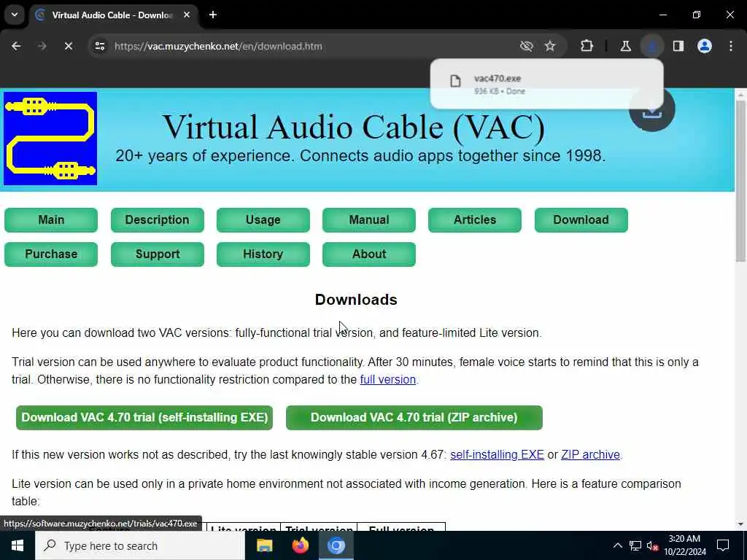Click the 'Downloads' heading text
This screenshot has height=560, width=747.
point(356,300)
